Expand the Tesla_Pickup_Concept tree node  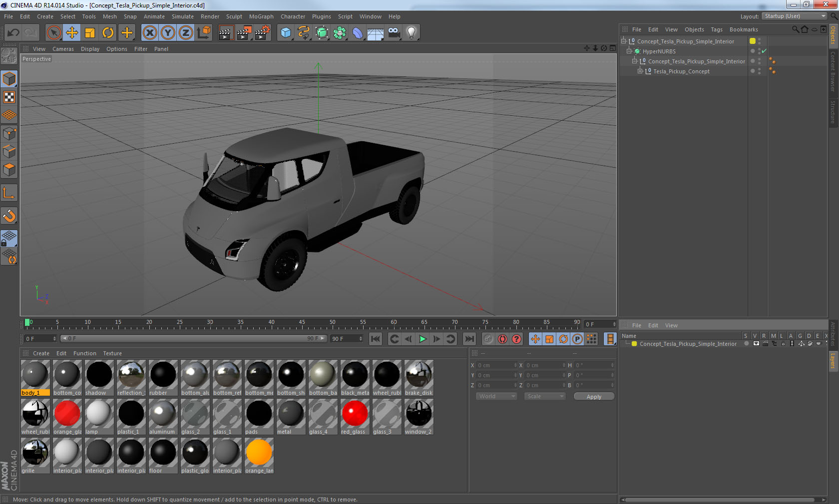tap(640, 71)
